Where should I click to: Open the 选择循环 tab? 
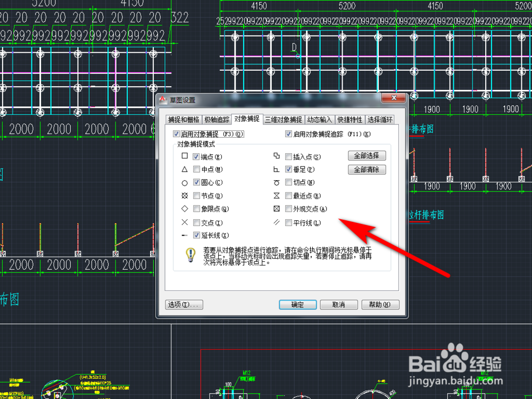pyautogui.click(x=380, y=120)
